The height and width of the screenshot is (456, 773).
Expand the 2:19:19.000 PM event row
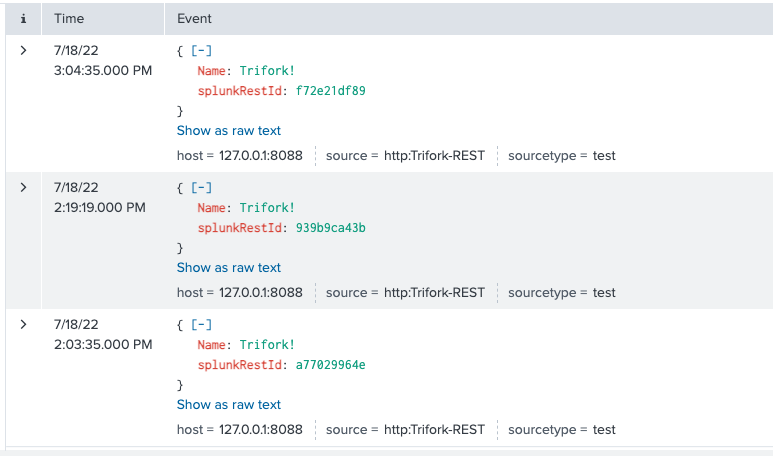pos(23,187)
